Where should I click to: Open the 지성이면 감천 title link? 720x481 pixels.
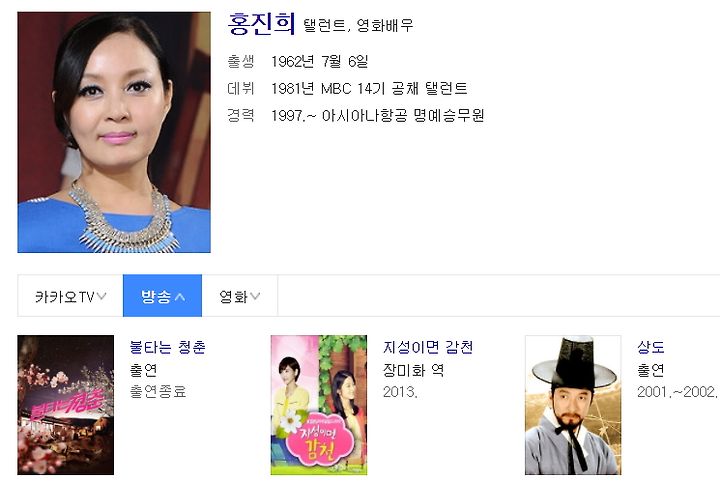428,347
